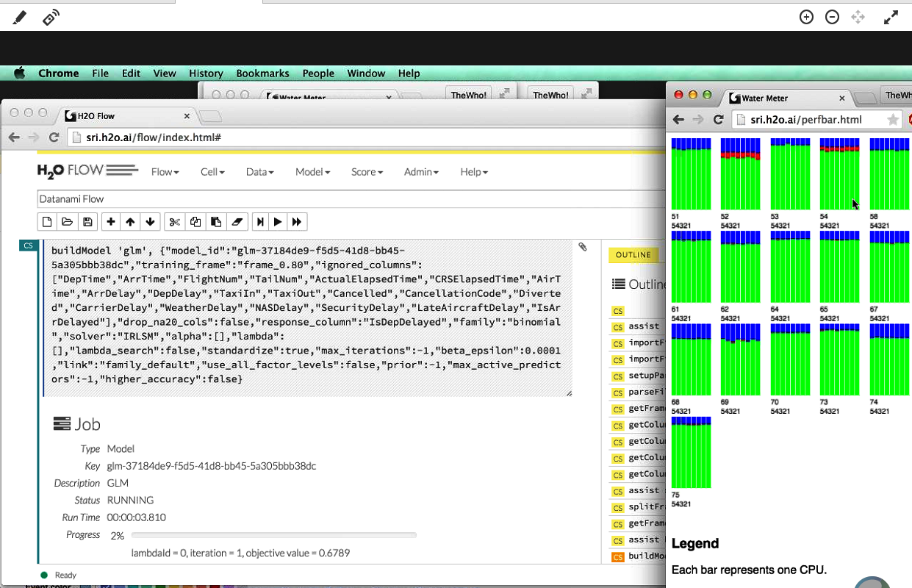This screenshot has height=588, width=912.
Task: Click the second TheWho! profile button
Action: (550, 95)
